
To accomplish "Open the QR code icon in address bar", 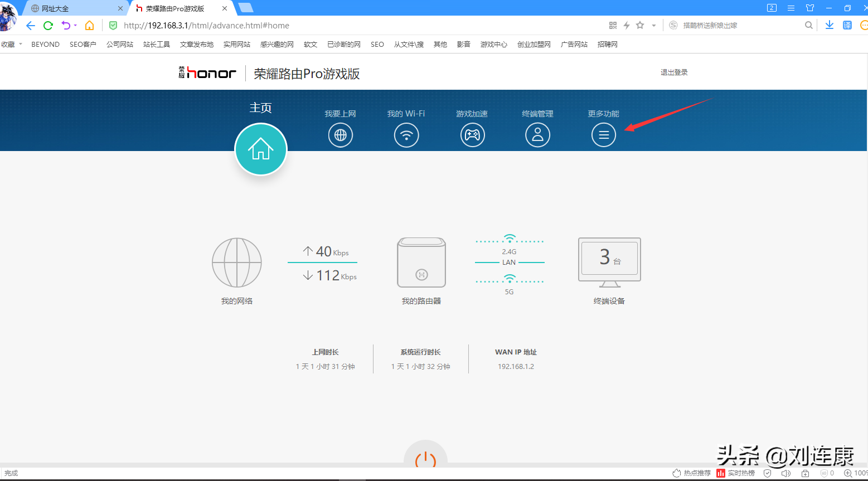I will 613,25.
